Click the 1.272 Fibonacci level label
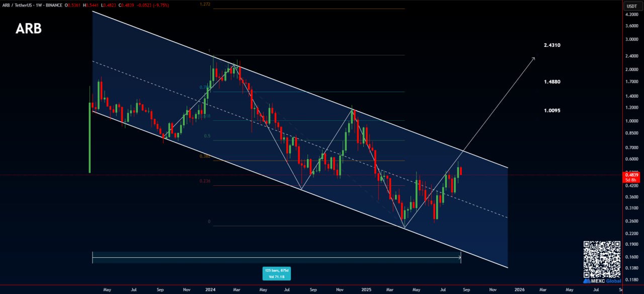This screenshot has height=294, width=644. pyautogui.click(x=205, y=5)
